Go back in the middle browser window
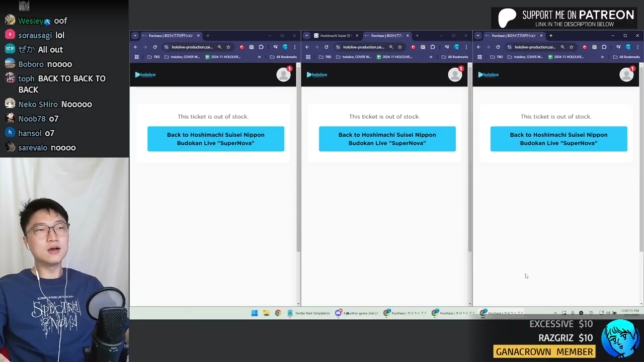The height and width of the screenshot is (362, 644). (307, 47)
